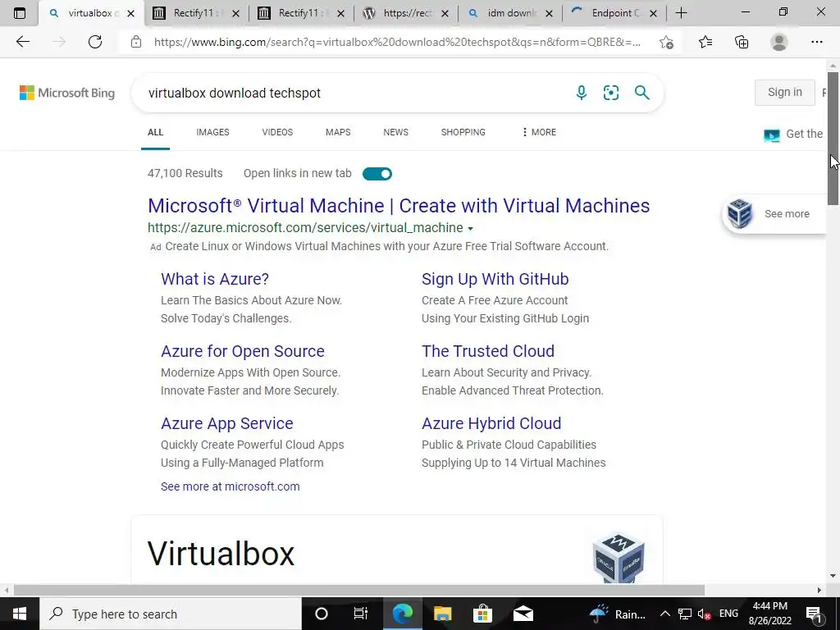Screen dimensions: 840x630
Task: Open What is Azure? link
Action: click(x=215, y=279)
